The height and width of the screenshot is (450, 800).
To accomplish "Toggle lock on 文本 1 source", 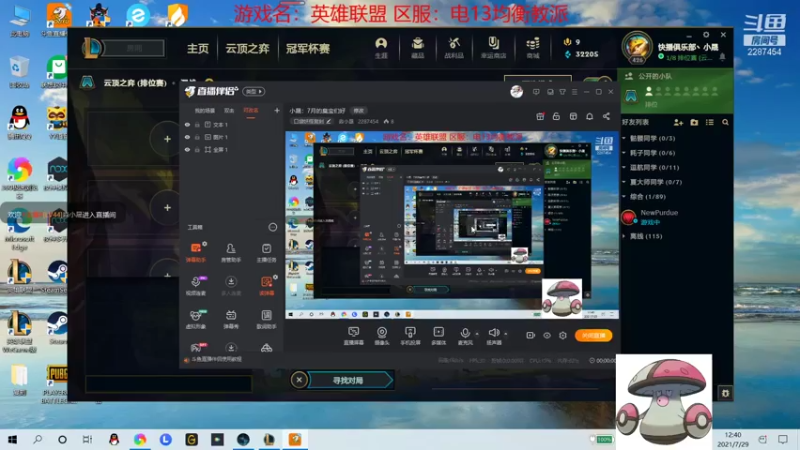I will point(197,124).
